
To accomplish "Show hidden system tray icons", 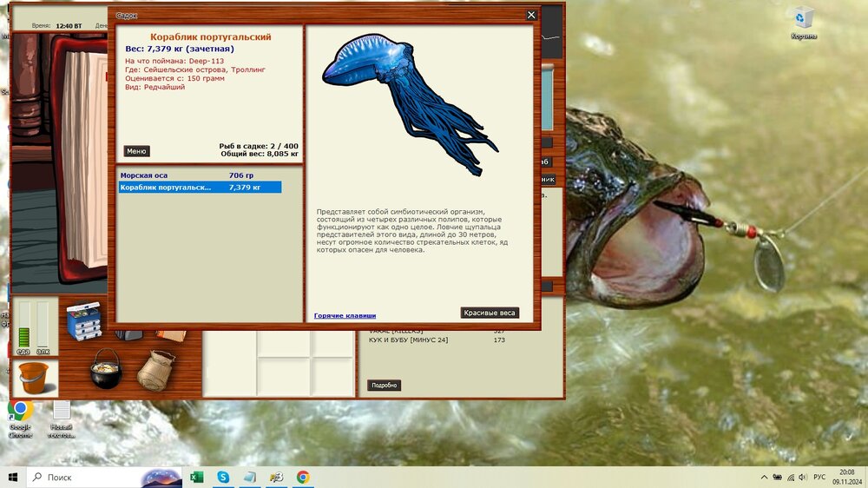I will click(x=764, y=478).
